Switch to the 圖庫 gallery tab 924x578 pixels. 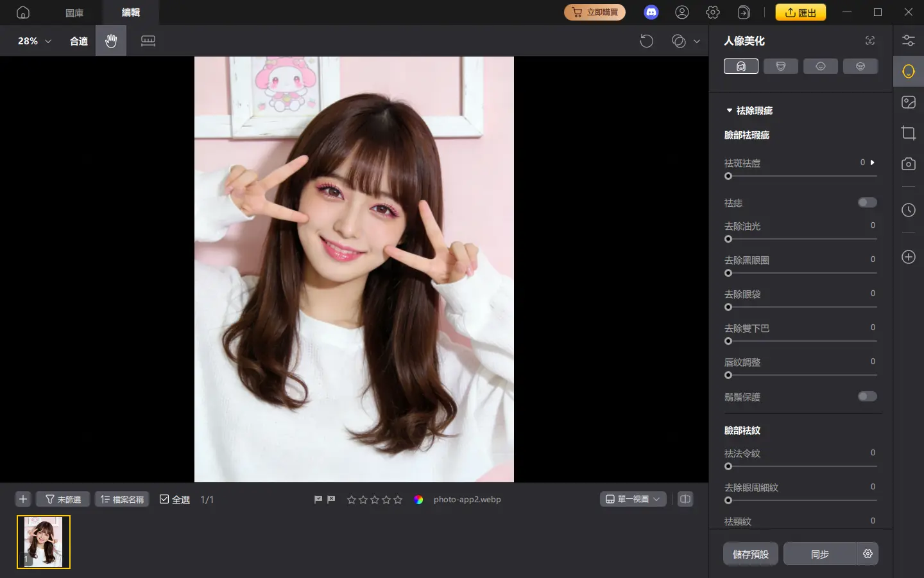[75, 12]
